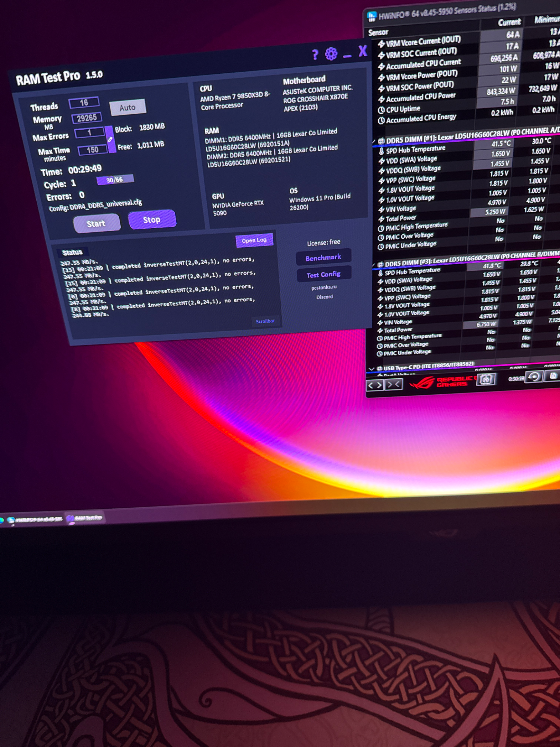Collapse USB Type-C PD sensor group
Image resolution: width=560 pixels, height=747 pixels.
click(371, 369)
